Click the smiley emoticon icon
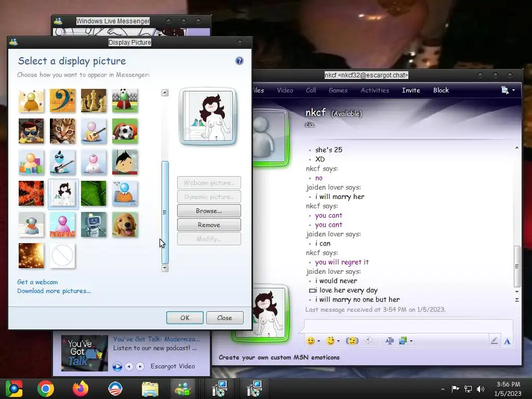532x399 pixels. click(311, 341)
